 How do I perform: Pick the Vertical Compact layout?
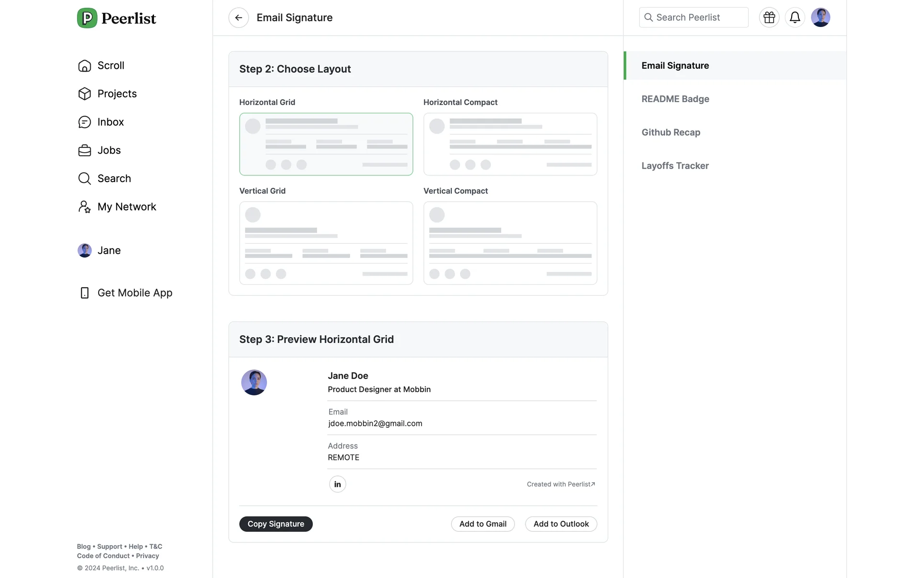point(510,243)
